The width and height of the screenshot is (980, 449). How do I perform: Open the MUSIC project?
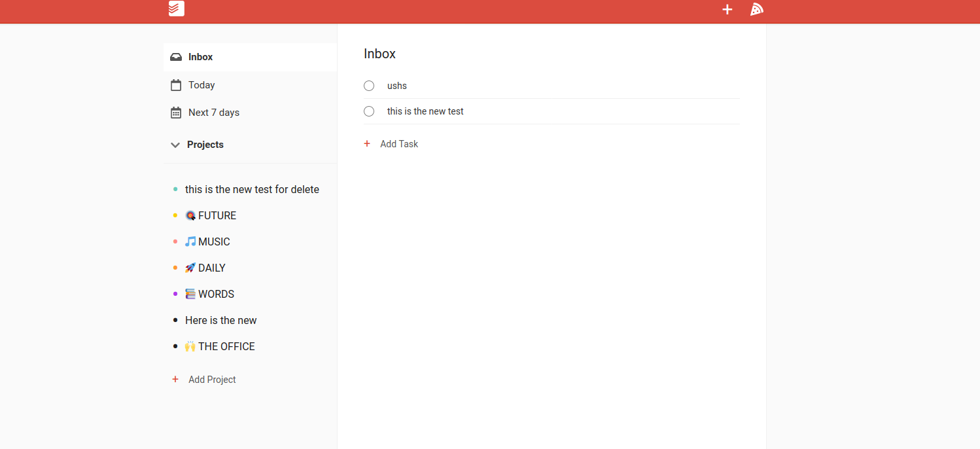pos(214,242)
